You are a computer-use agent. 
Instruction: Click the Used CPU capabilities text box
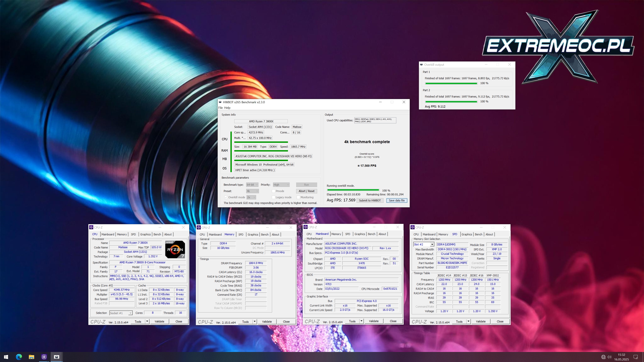pyautogui.click(x=375, y=120)
